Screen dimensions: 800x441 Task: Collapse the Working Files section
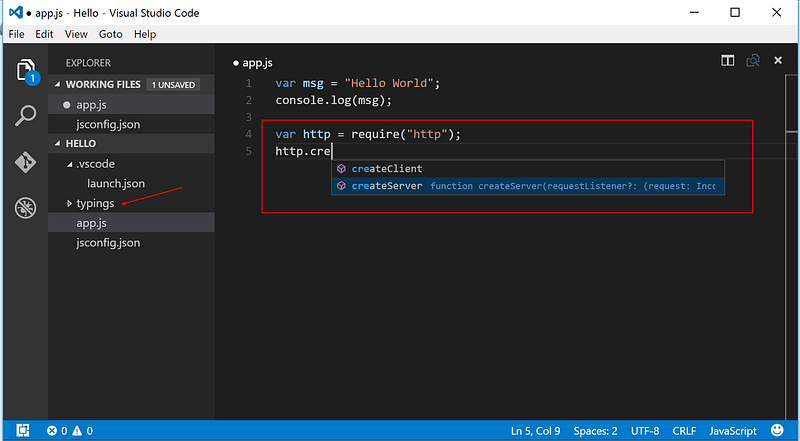[x=57, y=85]
